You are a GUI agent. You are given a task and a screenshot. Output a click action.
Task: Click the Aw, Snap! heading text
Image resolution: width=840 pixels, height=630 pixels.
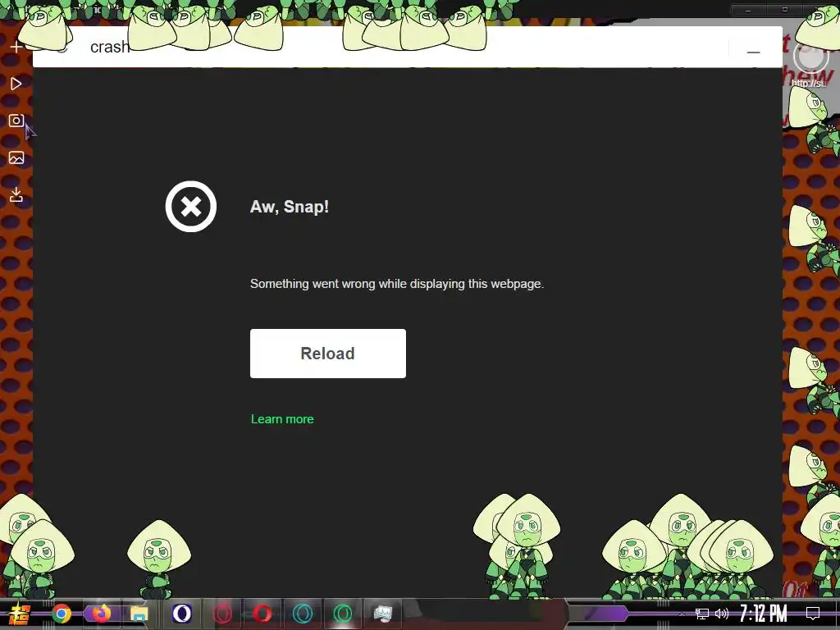(290, 207)
